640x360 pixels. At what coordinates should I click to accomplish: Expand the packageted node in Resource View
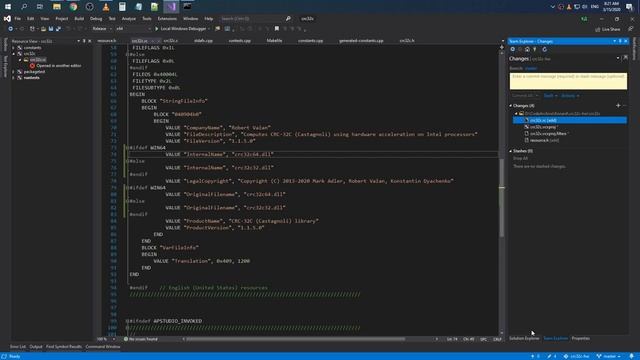point(13,72)
